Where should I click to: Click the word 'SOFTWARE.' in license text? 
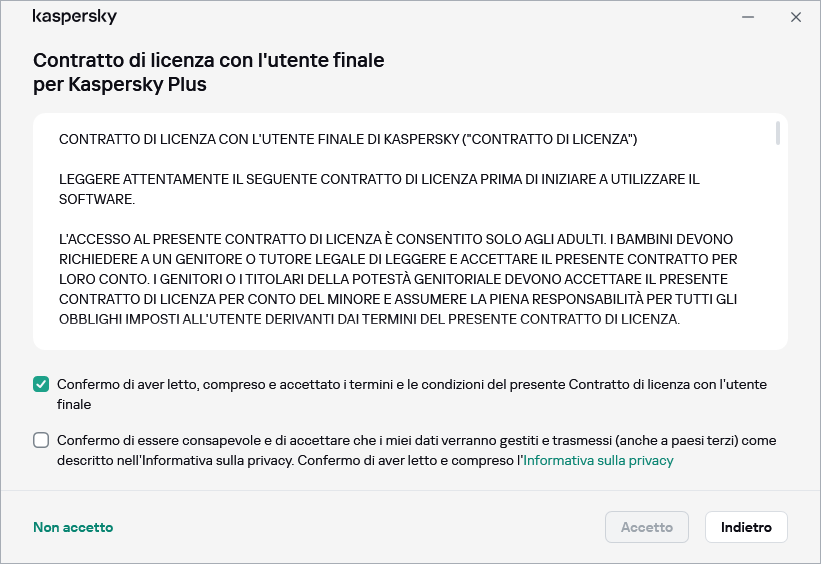tap(97, 199)
